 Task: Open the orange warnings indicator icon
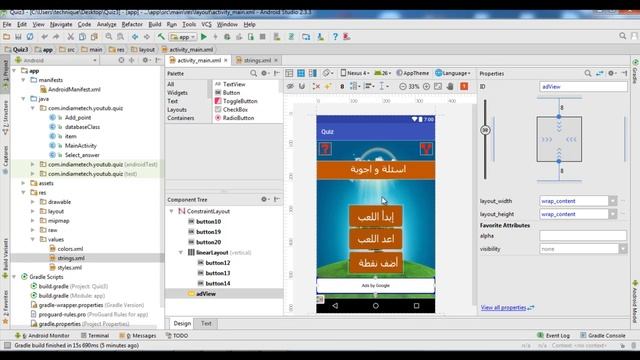coord(464,86)
